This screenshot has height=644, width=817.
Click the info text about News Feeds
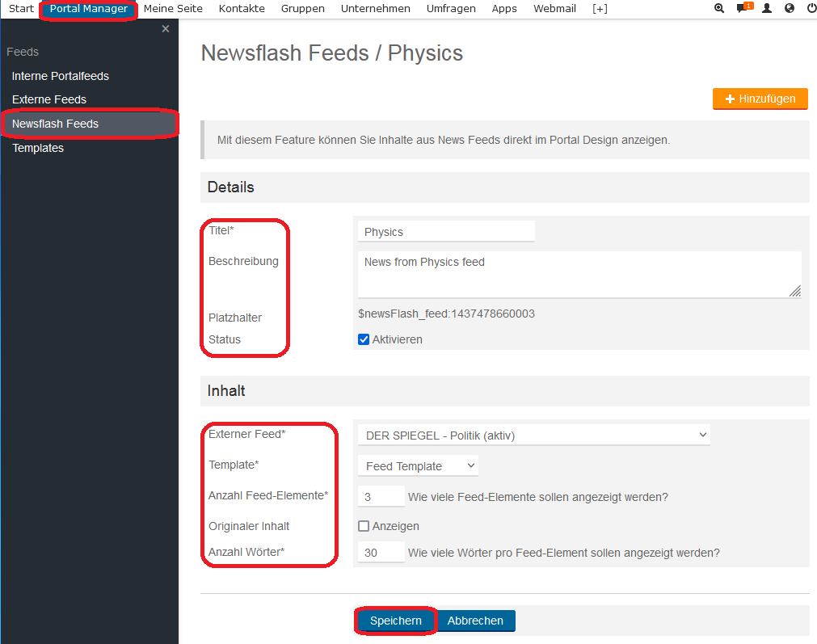coord(444,140)
